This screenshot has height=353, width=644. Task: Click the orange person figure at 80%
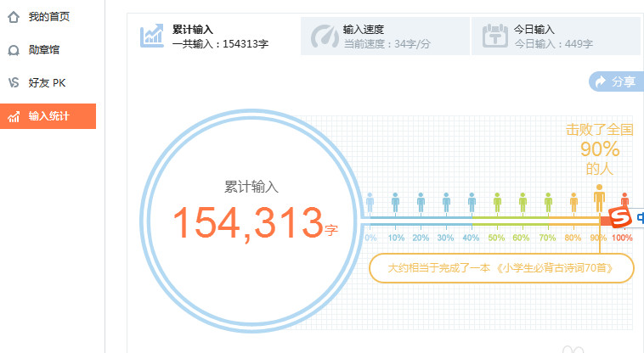click(573, 202)
